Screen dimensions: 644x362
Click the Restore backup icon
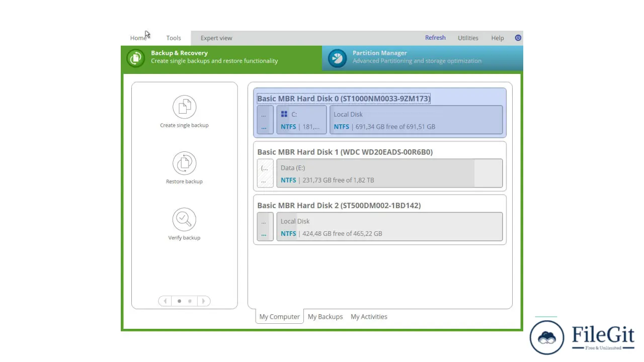[x=184, y=163]
